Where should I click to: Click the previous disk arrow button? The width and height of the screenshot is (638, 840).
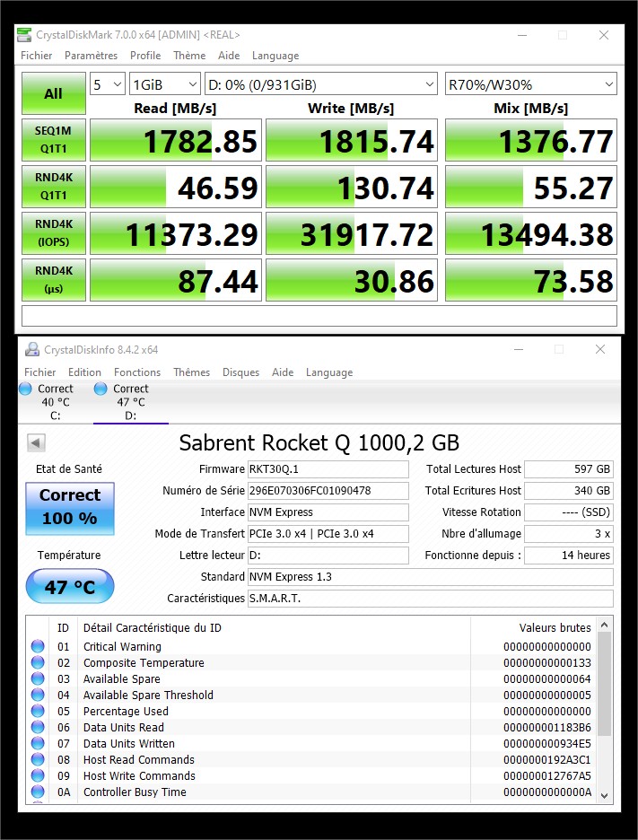click(x=37, y=443)
